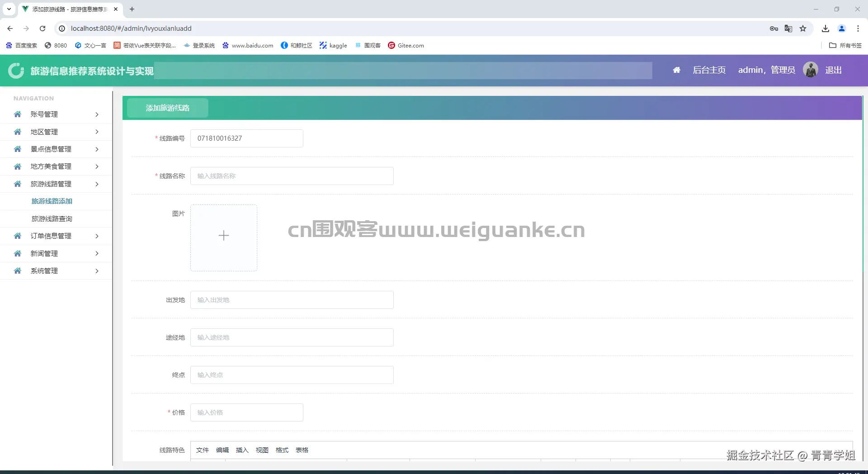Open the 插入 menu in the editor
The image size is (868, 474).
(243, 450)
